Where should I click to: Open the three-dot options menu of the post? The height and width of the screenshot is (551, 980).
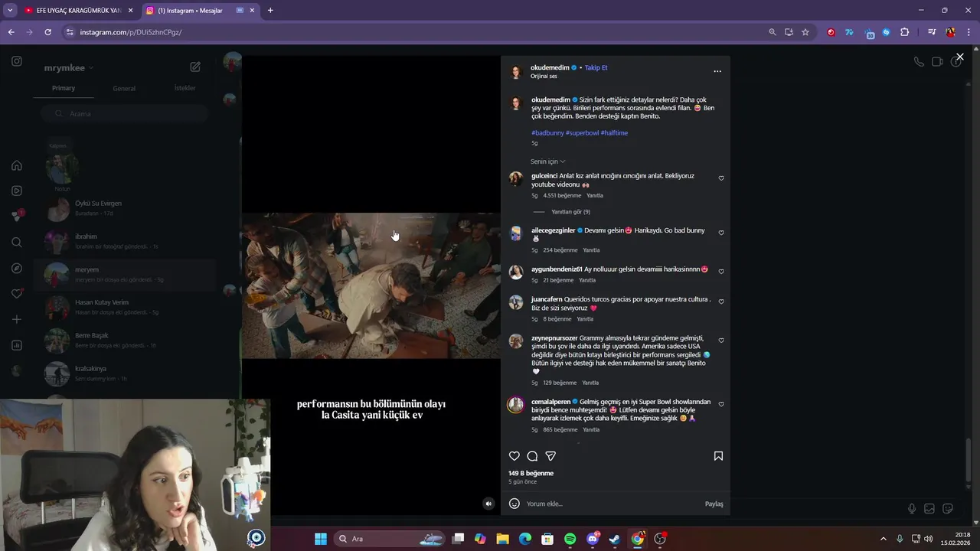717,71
